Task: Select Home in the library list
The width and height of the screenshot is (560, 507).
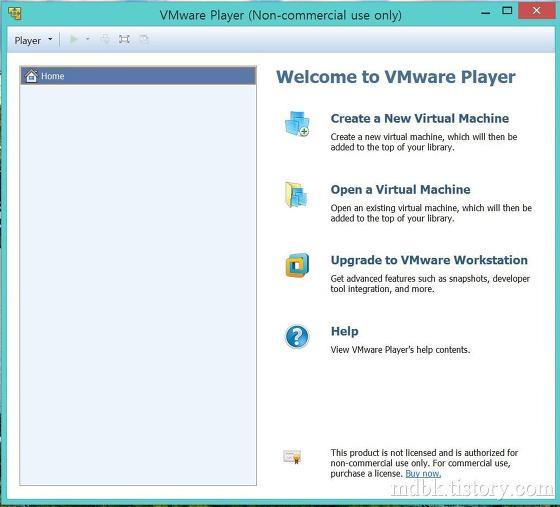Action: click(x=138, y=76)
